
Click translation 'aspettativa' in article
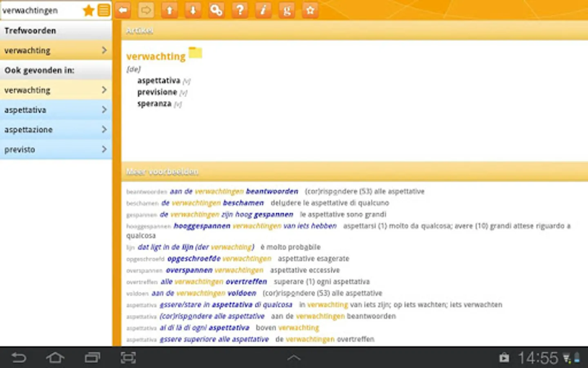coord(158,81)
